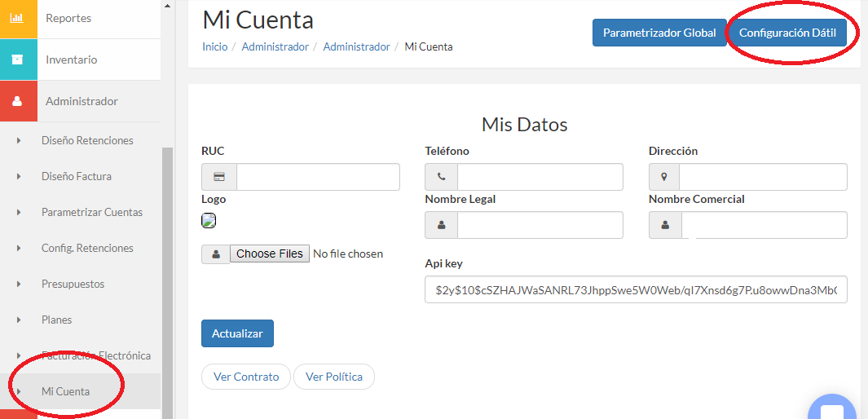This screenshot has width=868, height=419.
Task: Open Ver Contrato
Action: [x=246, y=377]
